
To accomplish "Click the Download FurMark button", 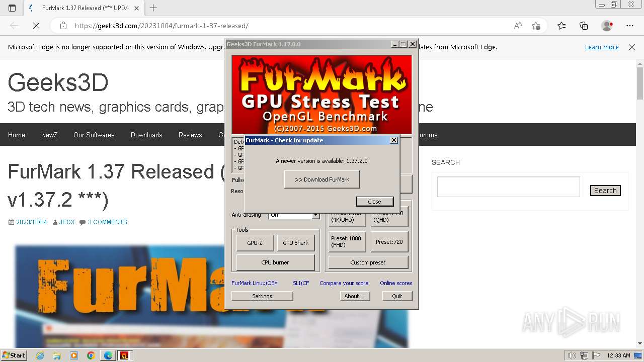I will (x=322, y=179).
